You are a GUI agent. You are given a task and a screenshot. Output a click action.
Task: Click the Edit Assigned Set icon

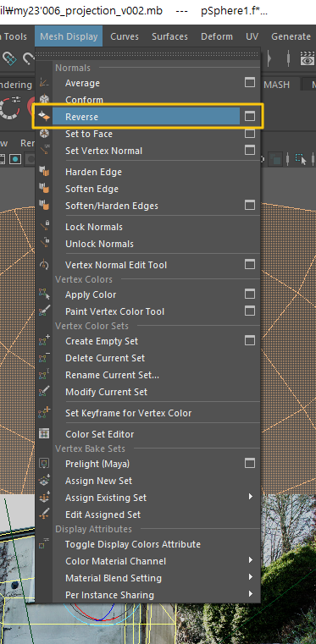pos(44,515)
